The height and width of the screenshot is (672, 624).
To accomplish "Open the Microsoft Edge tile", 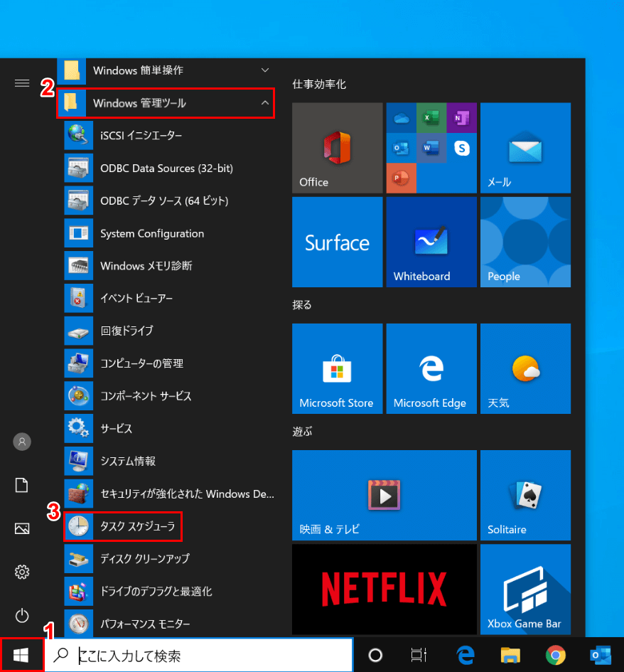I will (x=431, y=368).
